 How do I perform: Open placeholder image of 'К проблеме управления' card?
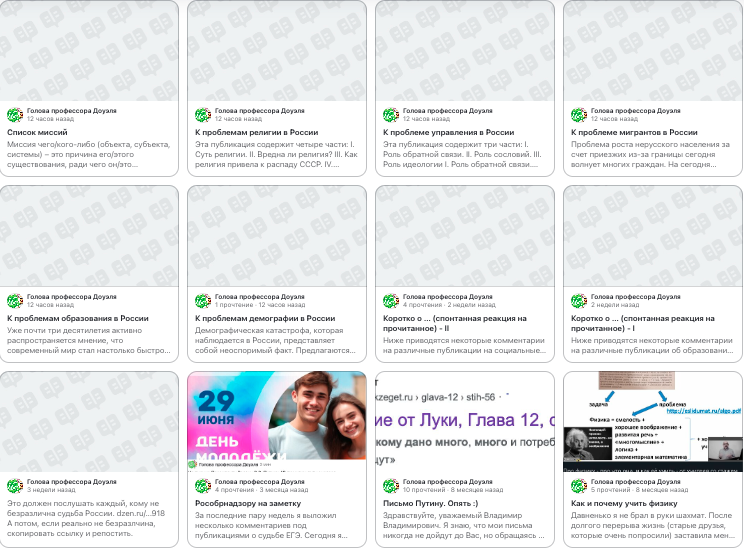(x=465, y=51)
